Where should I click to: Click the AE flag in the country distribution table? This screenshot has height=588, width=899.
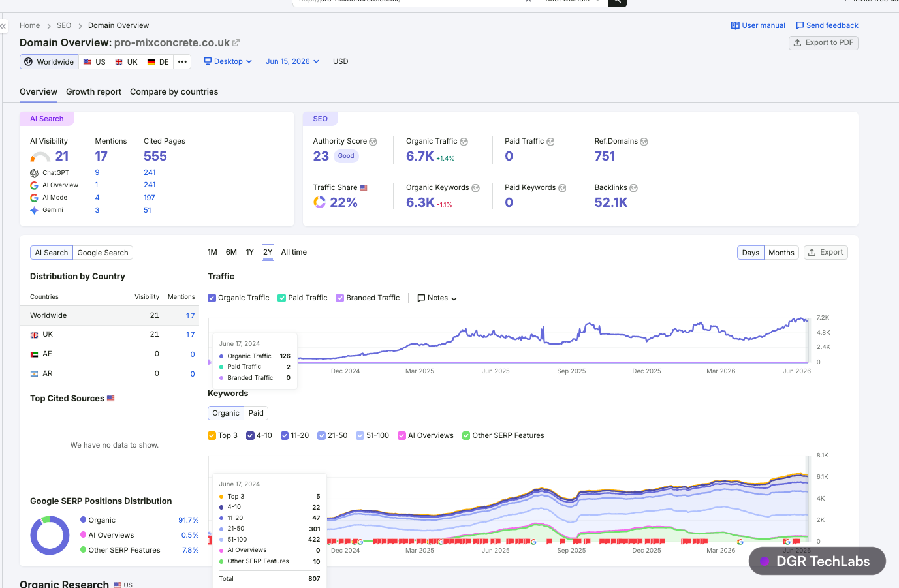click(x=34, y=354)
